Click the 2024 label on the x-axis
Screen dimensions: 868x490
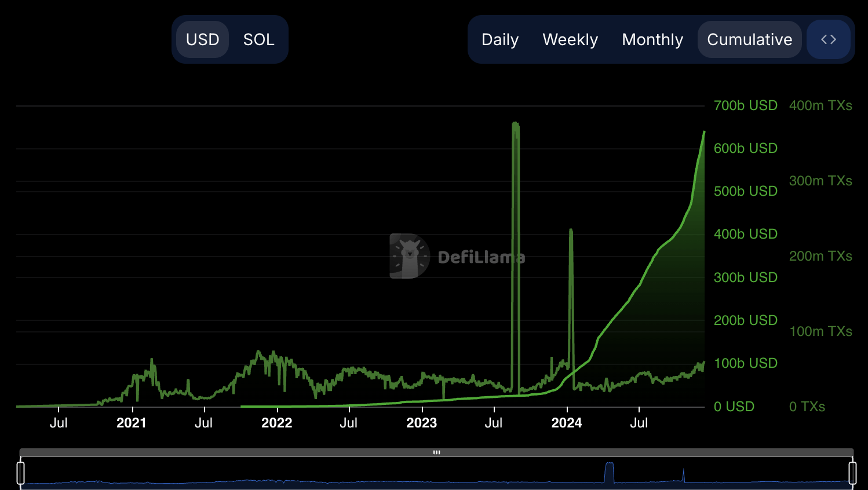tap(567, 423)
